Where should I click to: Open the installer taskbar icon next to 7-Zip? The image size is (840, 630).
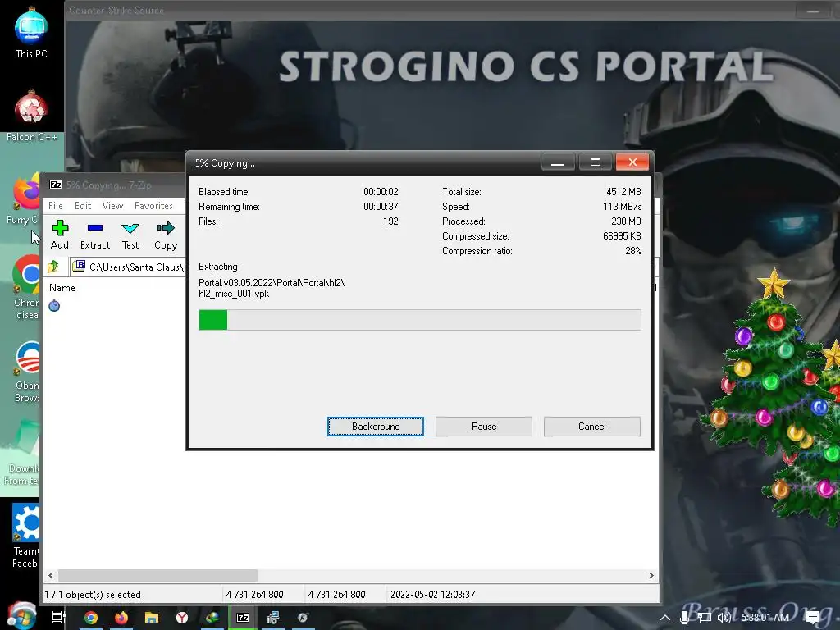coord(273,618)
